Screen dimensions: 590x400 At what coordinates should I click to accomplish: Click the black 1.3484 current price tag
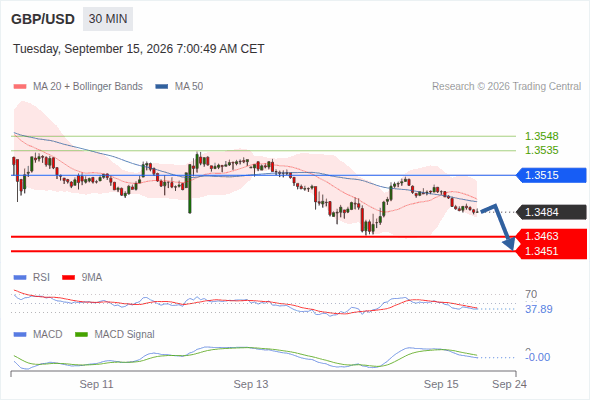point(551,212)
